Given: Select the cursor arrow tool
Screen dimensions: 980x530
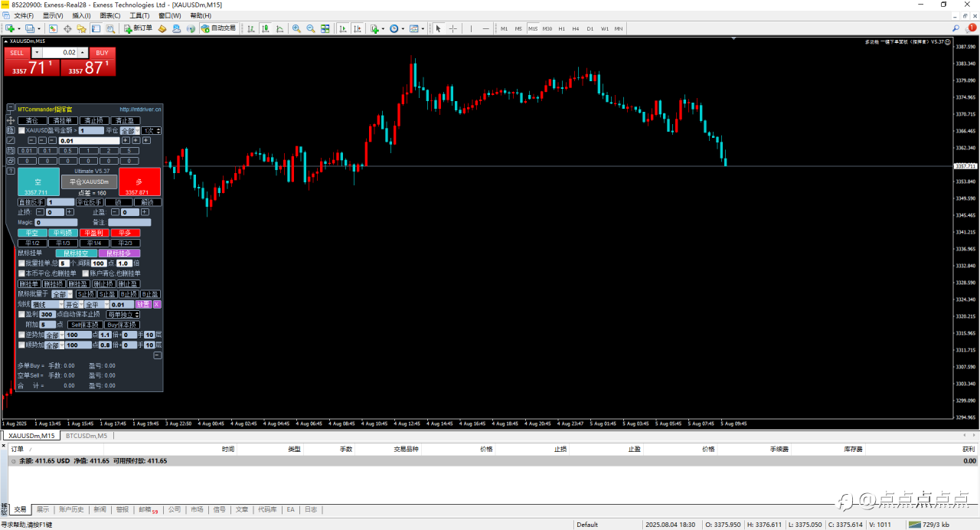Looking at the screenshot, I should [438, 28].
